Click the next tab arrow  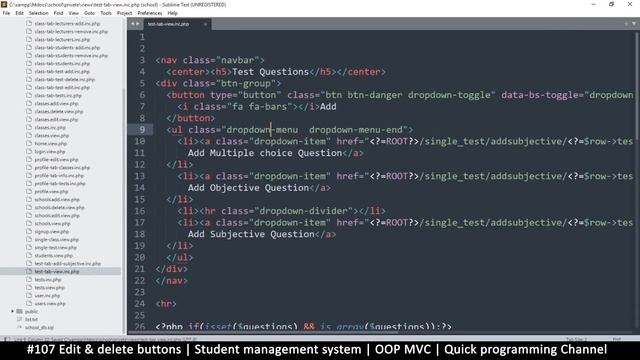[x=138, y=24]
